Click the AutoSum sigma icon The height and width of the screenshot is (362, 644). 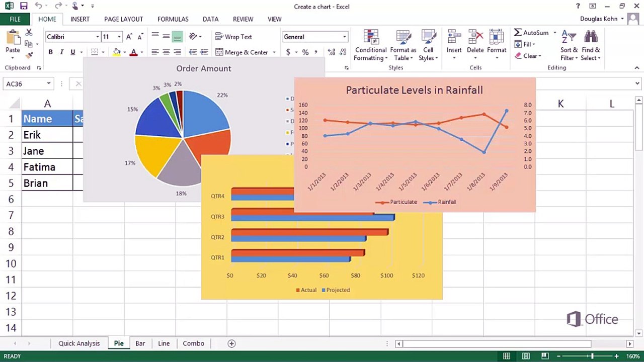click(518, 33)
